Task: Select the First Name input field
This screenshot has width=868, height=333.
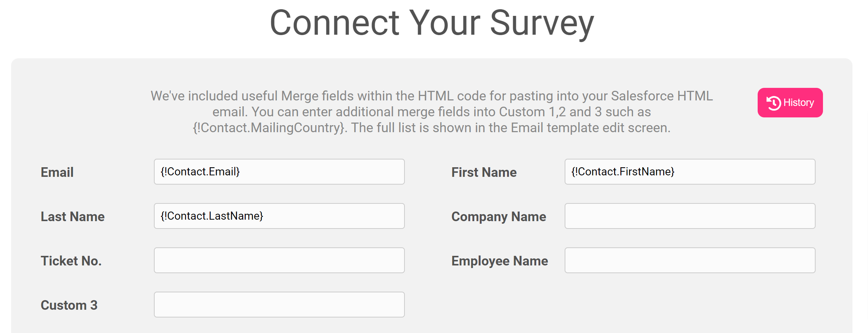Action: [x=690, y=172]
